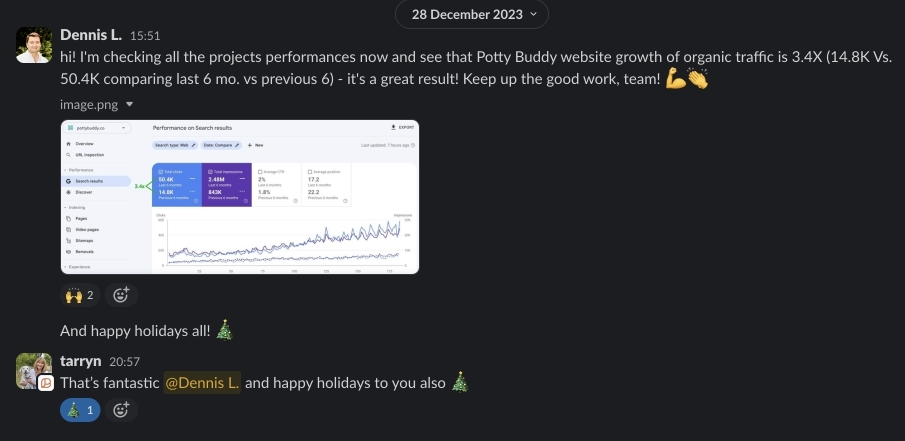Click the 15:51 message timestamp
This screenshot has width=905, height=441.
(x=146, y=36)
